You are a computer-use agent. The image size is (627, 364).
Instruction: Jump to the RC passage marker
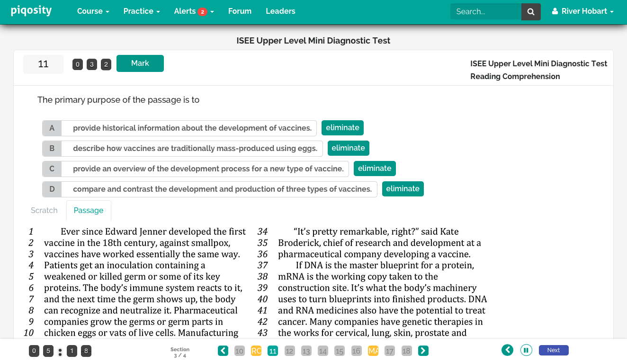pos(256,351)
